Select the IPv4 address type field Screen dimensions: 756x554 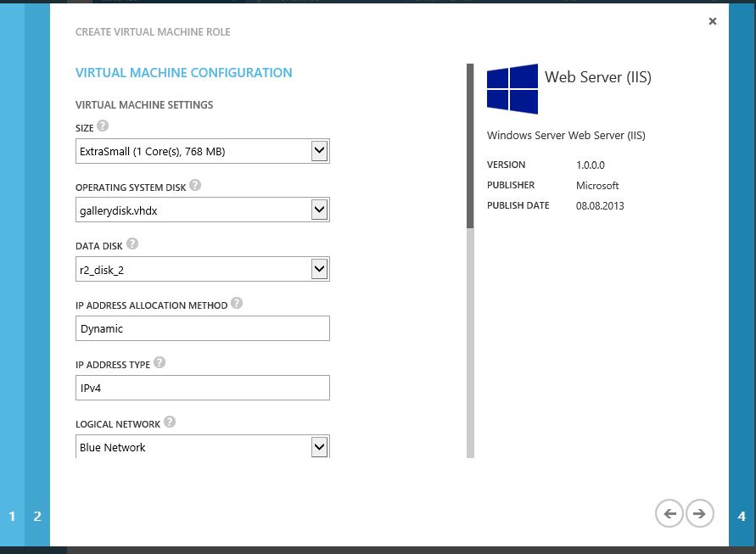click(202, 388)
